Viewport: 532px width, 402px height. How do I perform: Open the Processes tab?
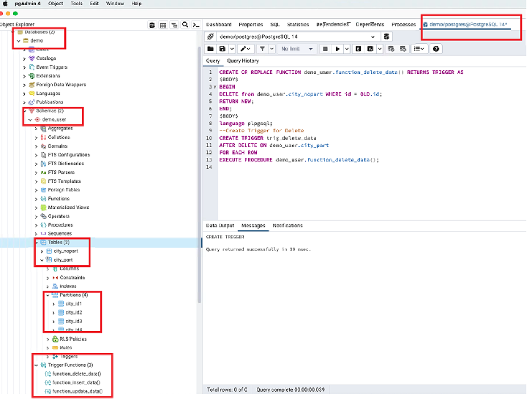(x=404, y=24)
